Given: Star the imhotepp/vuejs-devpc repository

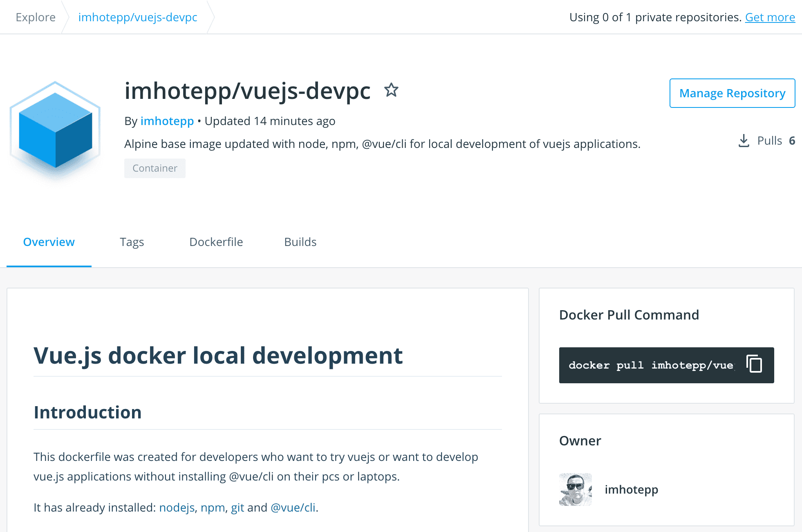Looking at the screenshot, I should pos(391,90).
